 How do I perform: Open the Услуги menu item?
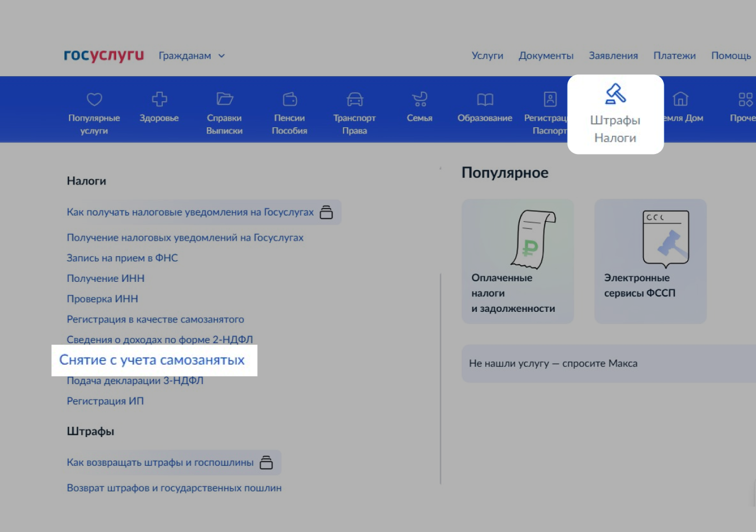pos(487,56)
